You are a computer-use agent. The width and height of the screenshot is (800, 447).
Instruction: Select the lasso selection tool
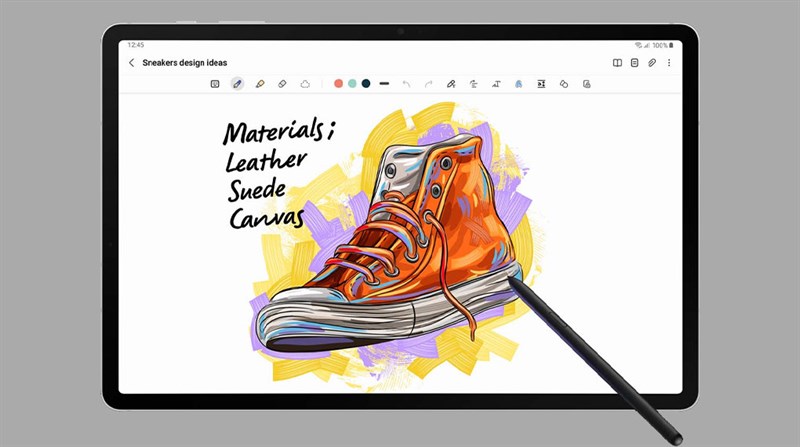tap(306, 84)
